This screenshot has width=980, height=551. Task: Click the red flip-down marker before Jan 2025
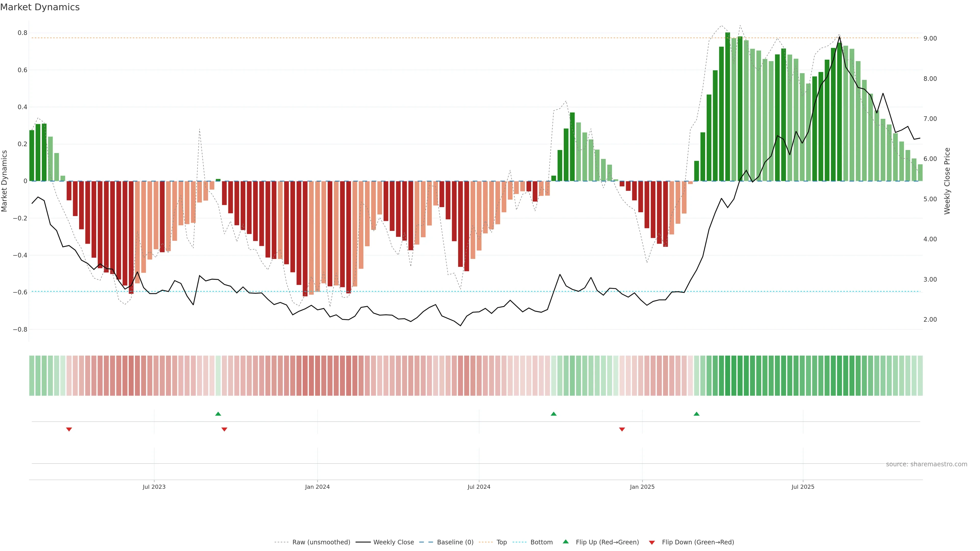(x=622, y=429)
